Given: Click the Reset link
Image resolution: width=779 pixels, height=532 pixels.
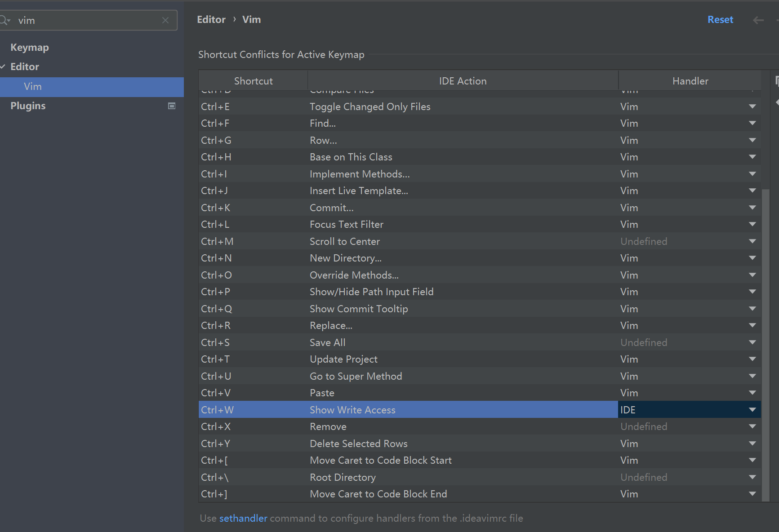Looking at the screenshot, I should [x=720, y=19].
